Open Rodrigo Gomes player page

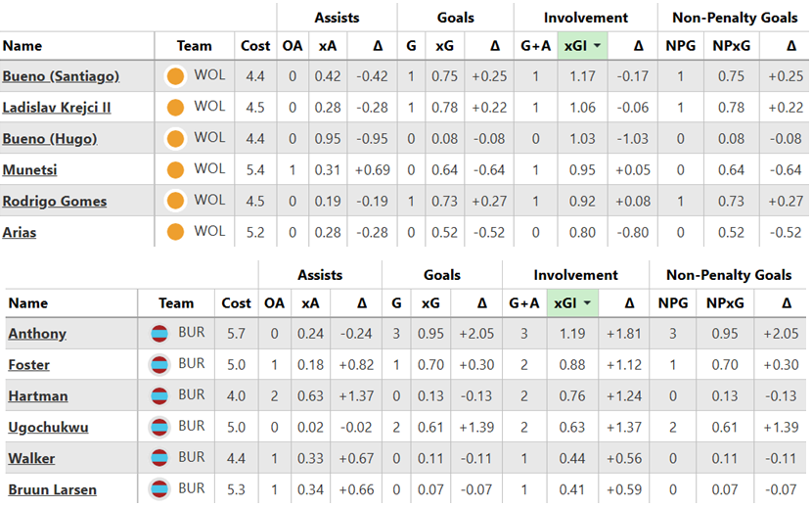tap(54, 201)
